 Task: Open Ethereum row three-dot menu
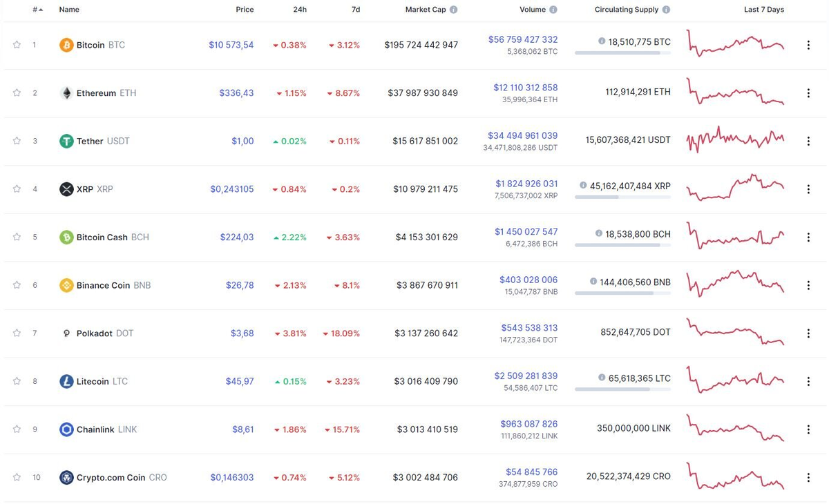click(x=808, y=93)
